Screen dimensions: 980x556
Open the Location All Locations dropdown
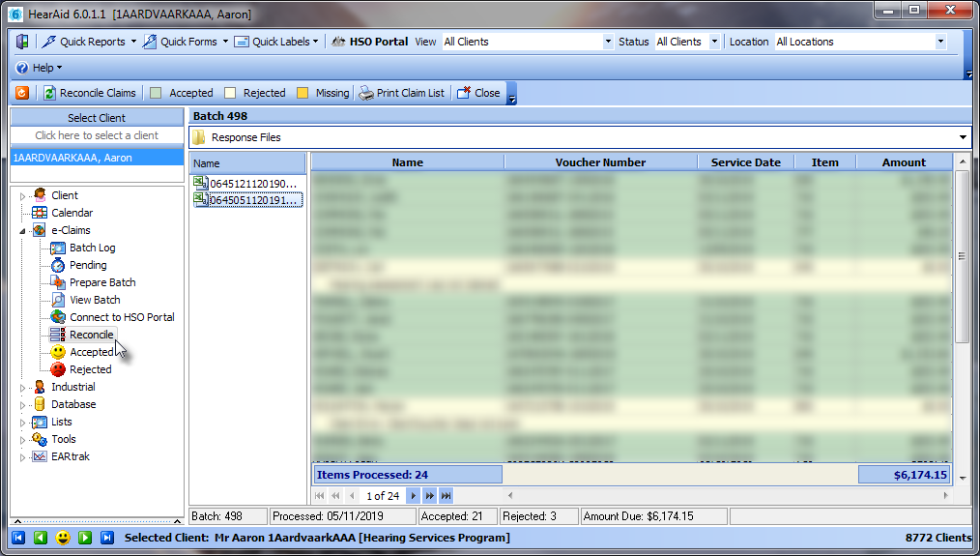click(x=940, y=42)
